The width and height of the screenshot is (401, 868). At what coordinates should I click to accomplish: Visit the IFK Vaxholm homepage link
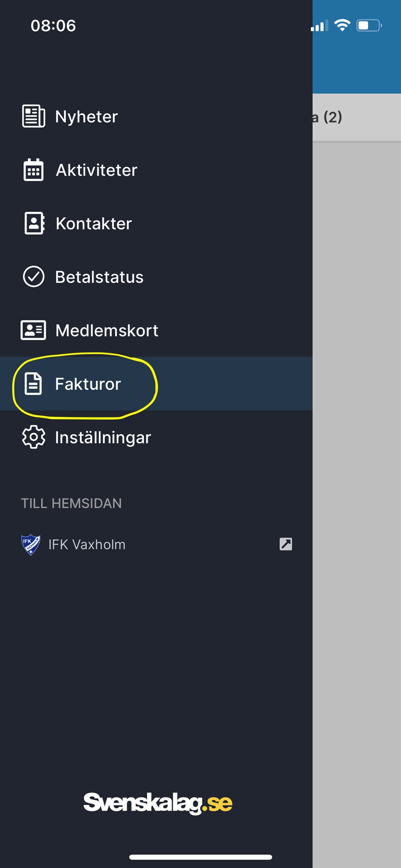tap(156, 544)
